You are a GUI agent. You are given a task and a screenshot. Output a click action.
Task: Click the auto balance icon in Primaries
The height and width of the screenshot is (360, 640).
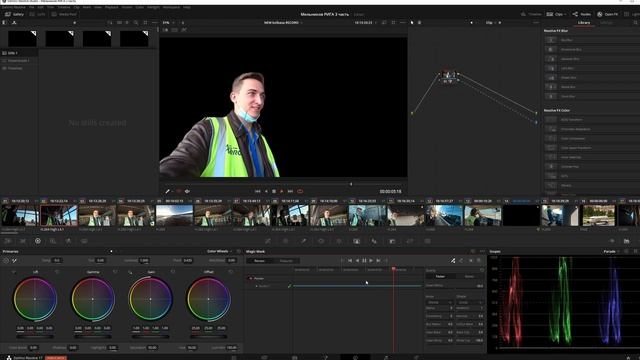click(6, 260)
